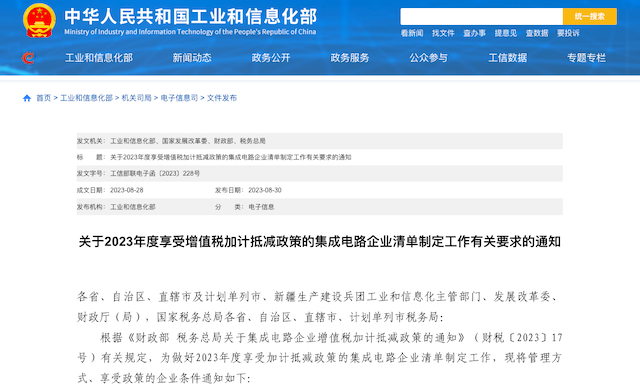
Task: Click the red swirl icon in navigation bar
Action: pos(28,58)
